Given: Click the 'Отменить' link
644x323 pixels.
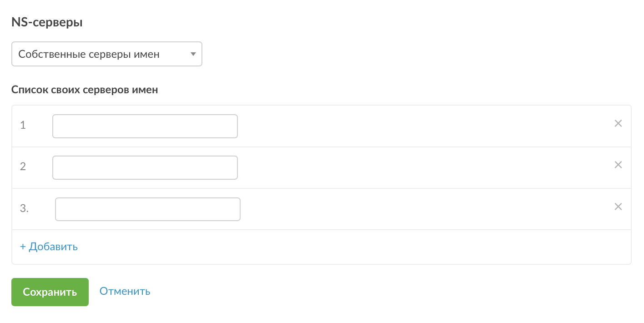Looking at the screenshot, I should [x=125, y=291].
